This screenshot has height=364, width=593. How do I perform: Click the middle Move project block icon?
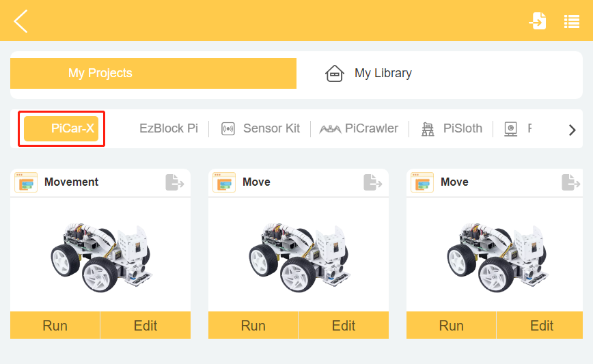[224, 182]
